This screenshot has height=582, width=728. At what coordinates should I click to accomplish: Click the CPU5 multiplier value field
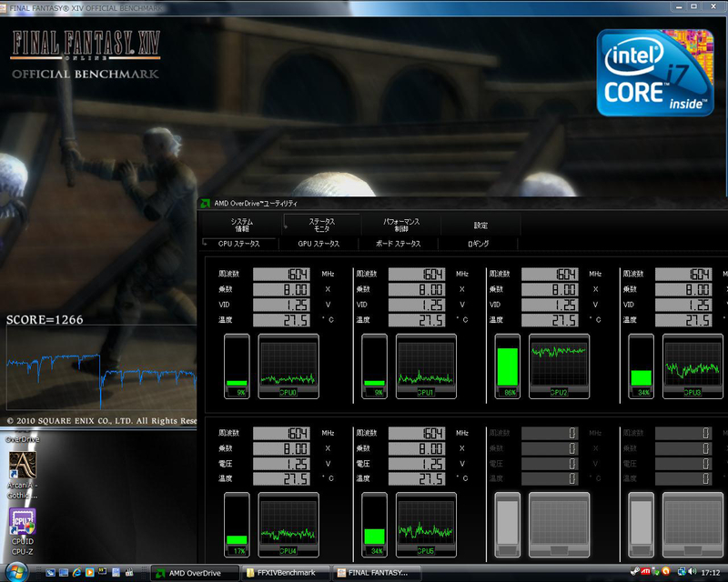point(417,448)
